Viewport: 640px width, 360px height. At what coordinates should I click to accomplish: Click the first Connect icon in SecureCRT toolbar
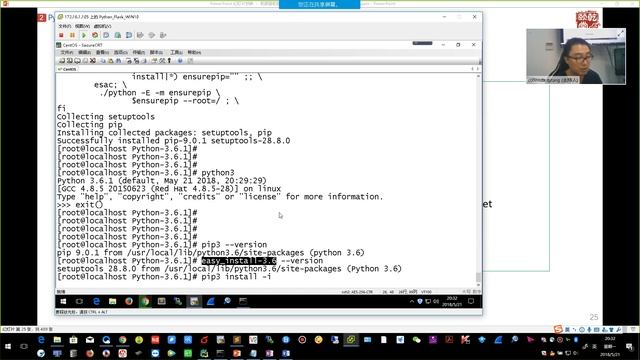pos(62,60)
